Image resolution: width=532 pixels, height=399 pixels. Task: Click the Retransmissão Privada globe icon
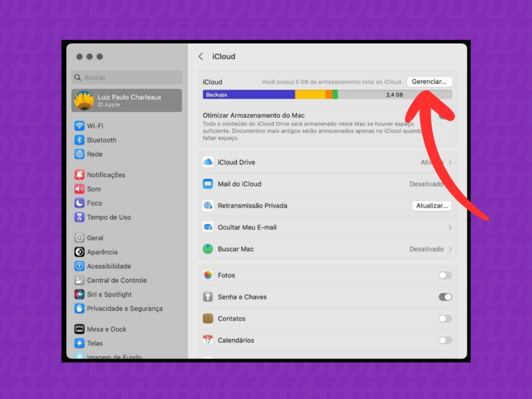[208, 205]
